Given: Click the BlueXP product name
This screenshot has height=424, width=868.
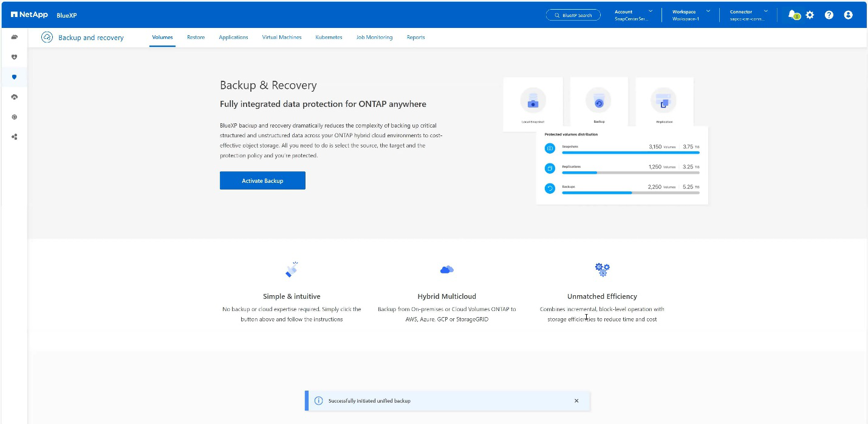Looking at the screenshot, I should (66, 15).
